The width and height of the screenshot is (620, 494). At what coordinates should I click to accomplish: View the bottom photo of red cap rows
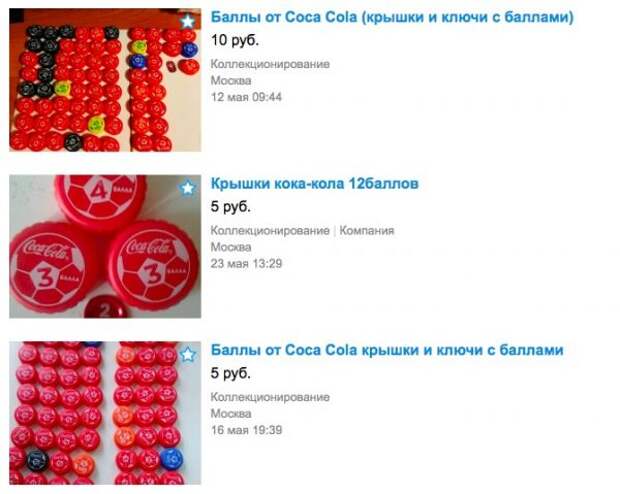click(105, 413)
